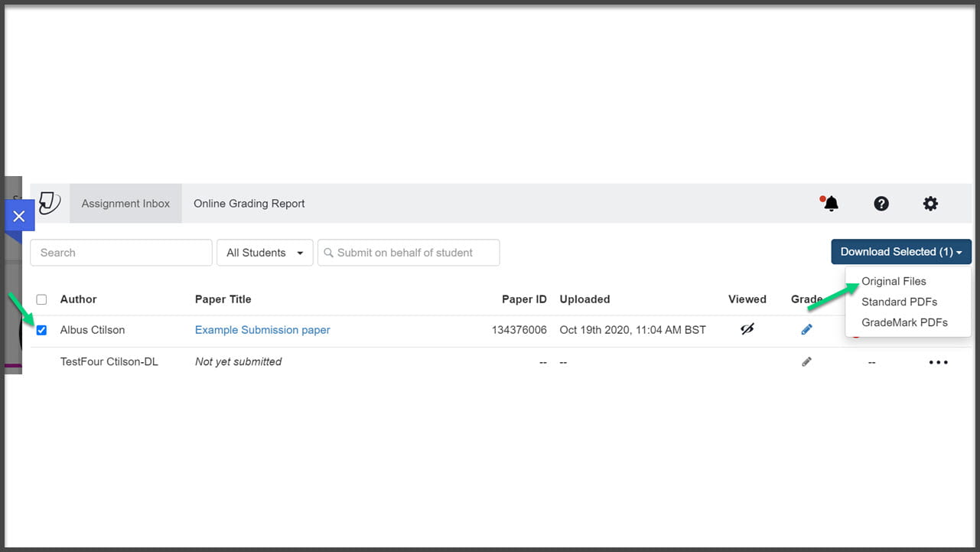
Task: Click the blue grade pencil for Albus Ctilson
Action: 806,329
